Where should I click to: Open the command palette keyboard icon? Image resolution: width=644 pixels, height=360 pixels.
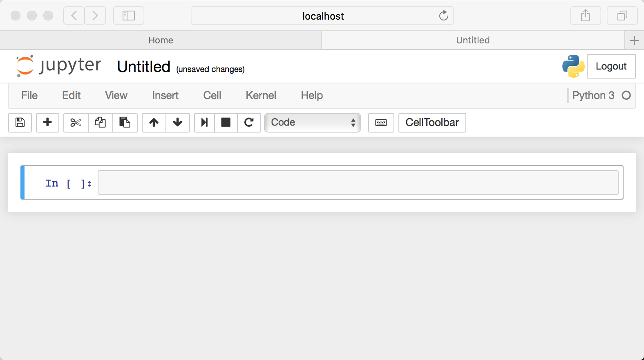point(381,123)
